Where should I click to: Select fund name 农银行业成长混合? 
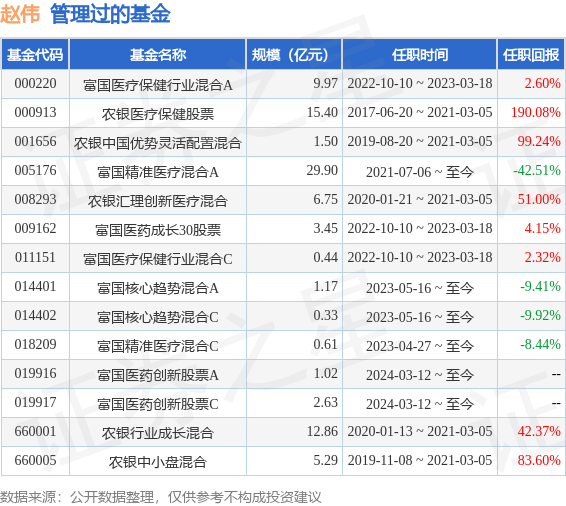click(x=158, y=433)
